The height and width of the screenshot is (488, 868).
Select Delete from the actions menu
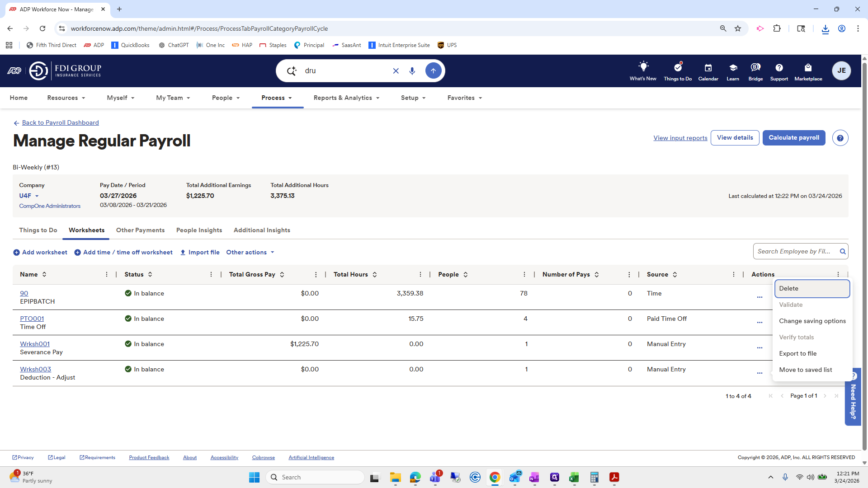click(x=811, y=288)
